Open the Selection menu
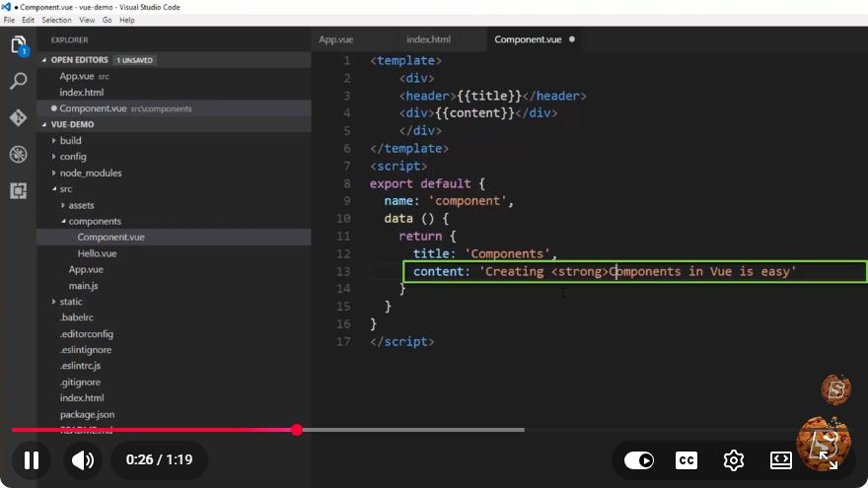 tap(56, 20)
